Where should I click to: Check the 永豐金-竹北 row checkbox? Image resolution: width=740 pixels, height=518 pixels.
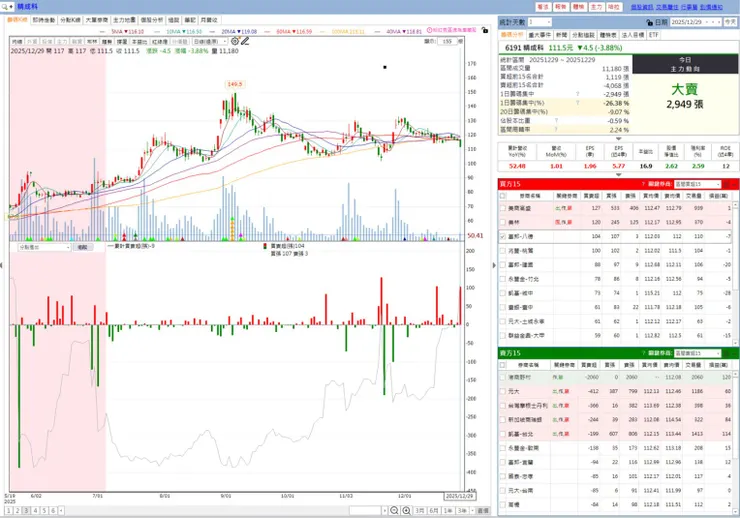[503, 279]
